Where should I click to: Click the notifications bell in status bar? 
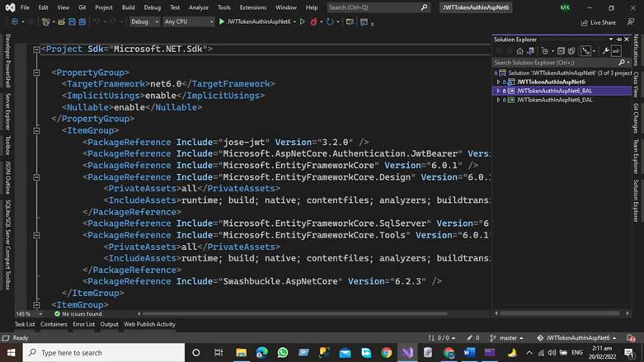[631, 338]
